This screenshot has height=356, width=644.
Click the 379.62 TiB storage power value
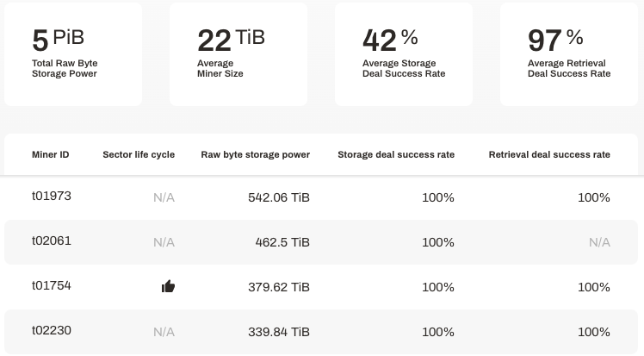tap(278, 287)
